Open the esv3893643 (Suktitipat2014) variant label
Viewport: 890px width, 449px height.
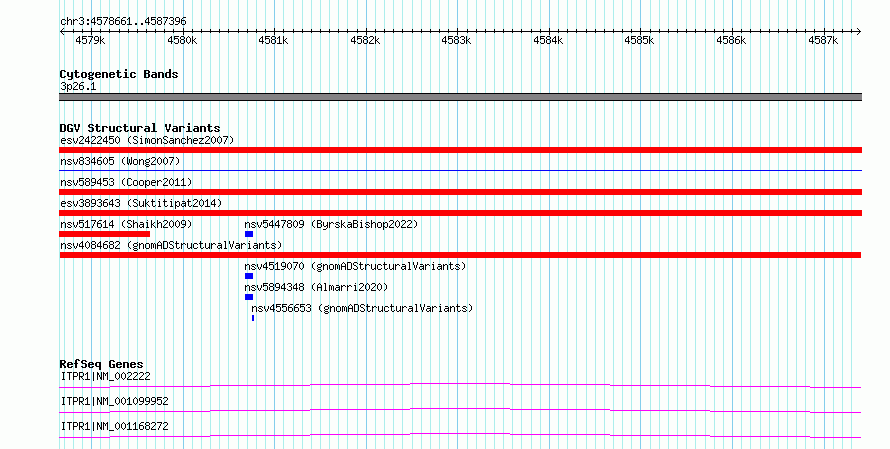point(141,203)
